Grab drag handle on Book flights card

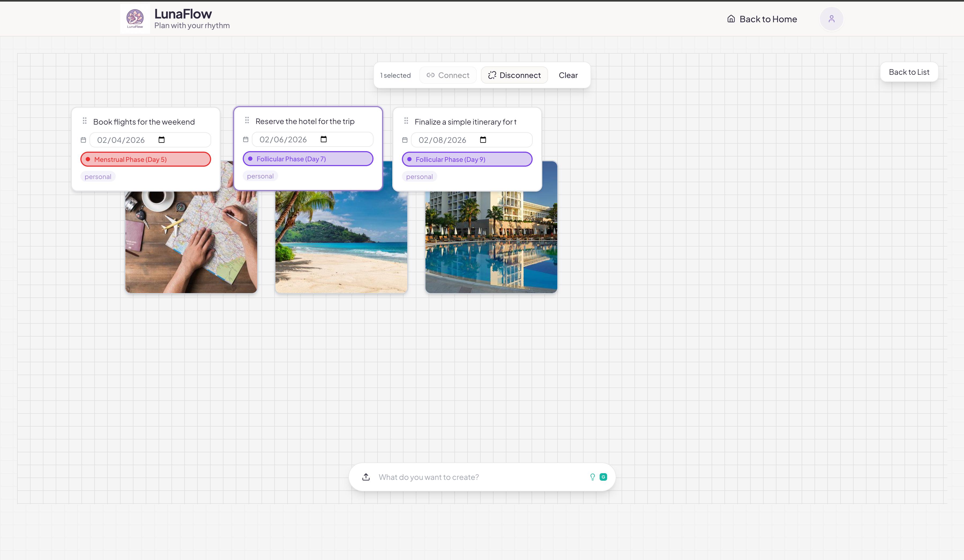[85, 121]
